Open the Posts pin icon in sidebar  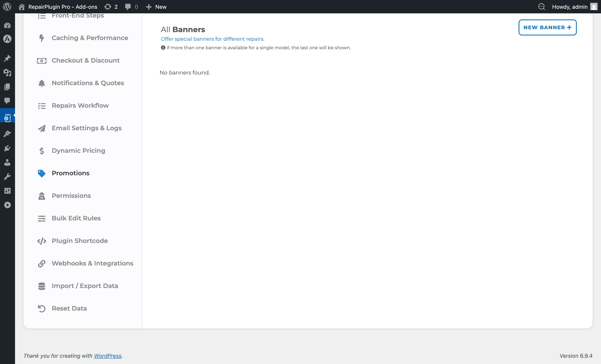point(7,58)
